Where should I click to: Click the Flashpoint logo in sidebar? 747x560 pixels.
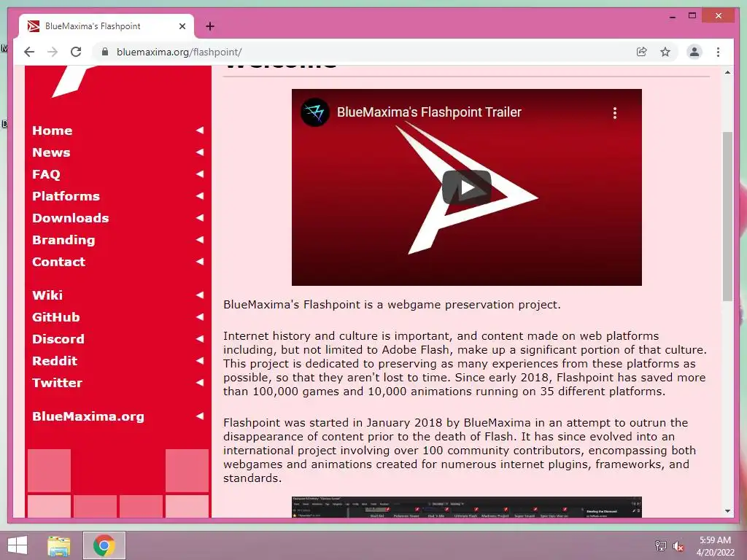74,81
